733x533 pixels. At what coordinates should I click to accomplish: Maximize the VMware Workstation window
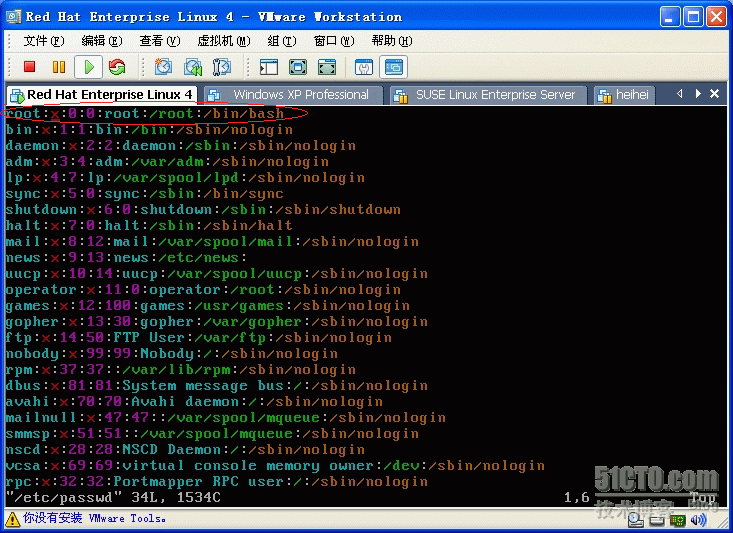tap(693, 17)
